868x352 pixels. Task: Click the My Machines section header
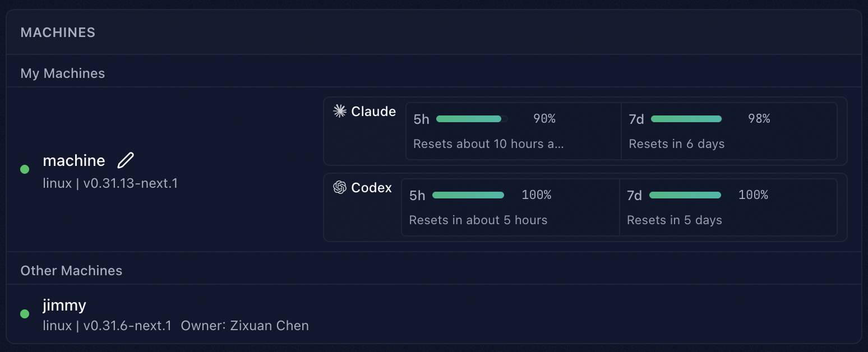(x=63, y=73)
